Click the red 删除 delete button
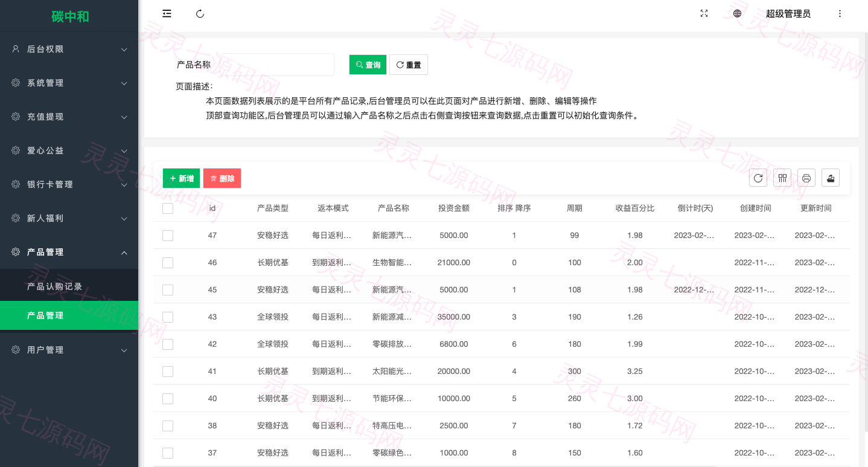 (x=222, y=178)
